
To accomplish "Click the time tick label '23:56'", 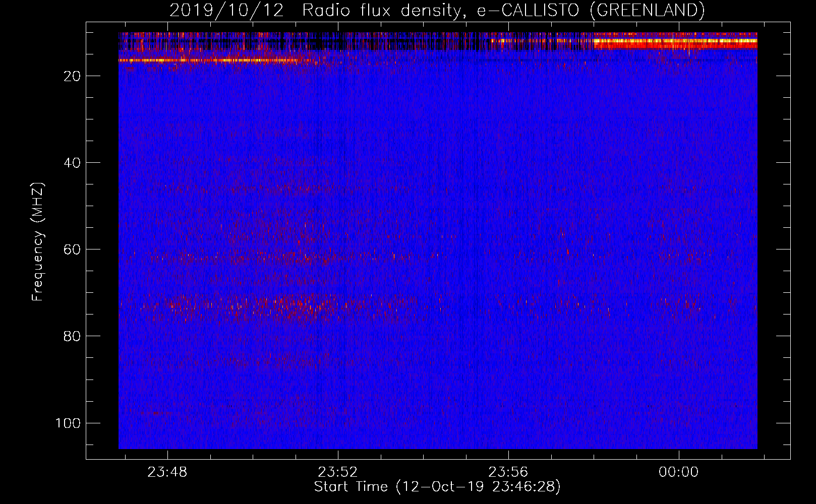I will (508, 472).
